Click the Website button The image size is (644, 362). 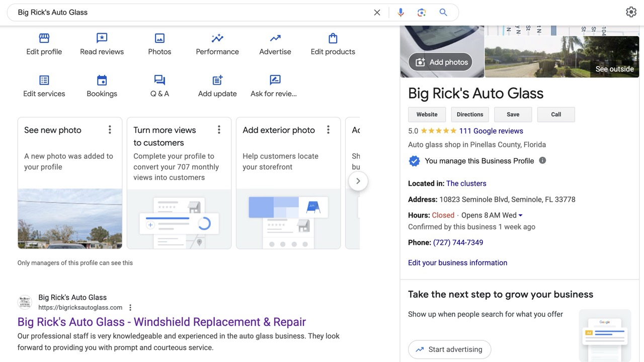pyautogui.click(x=427, y=114)
